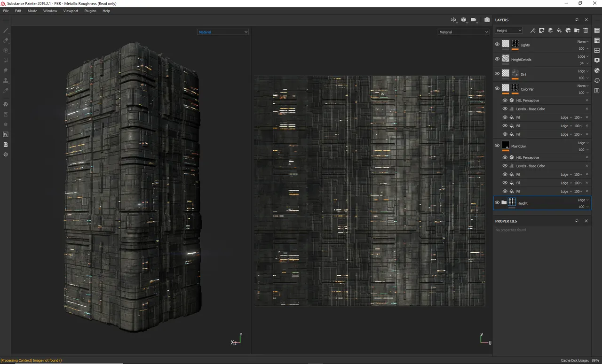Click the Resources Updater document icon
The height and width of the screenshot is (364, 602).
click(x=6, y=144)
